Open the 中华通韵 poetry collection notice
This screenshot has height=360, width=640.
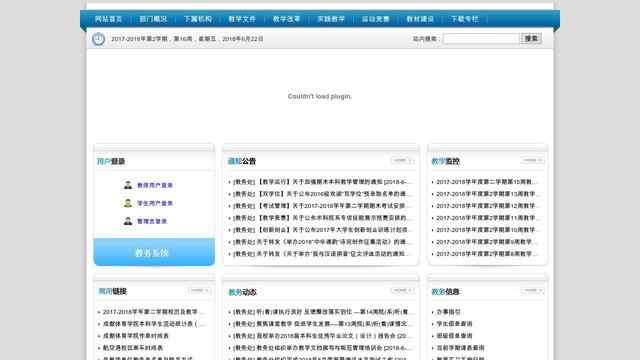click(322, 242)
